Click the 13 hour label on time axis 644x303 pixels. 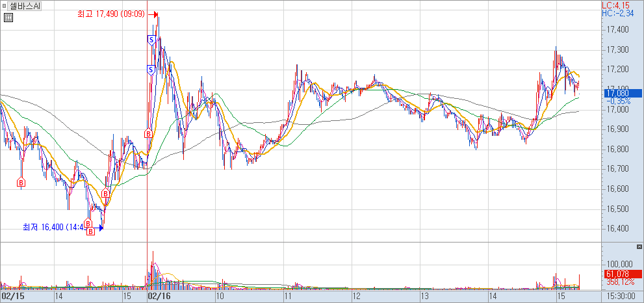tap(424, 296)
